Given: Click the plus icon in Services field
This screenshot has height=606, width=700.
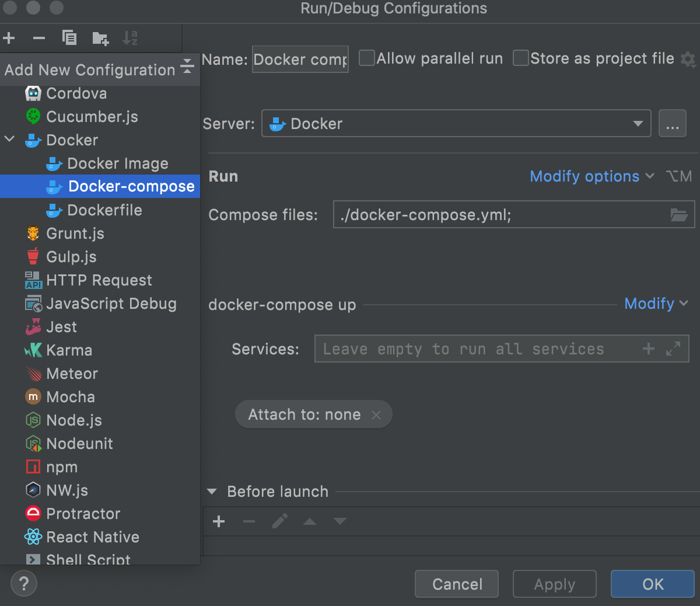Looking at the screenshot, I should click(x=649, y=349).
